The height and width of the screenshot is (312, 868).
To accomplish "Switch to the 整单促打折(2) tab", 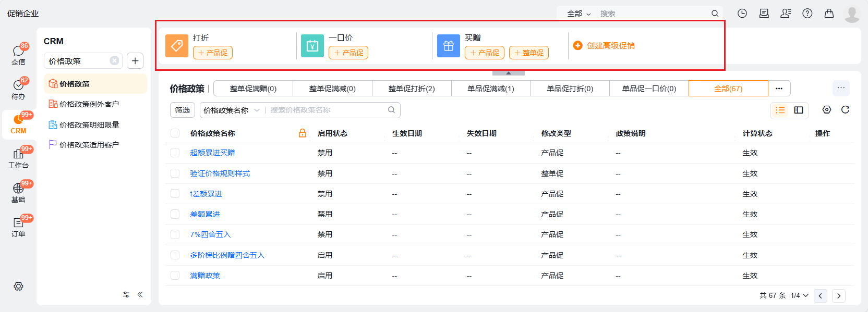I will (x=412, y=89).
